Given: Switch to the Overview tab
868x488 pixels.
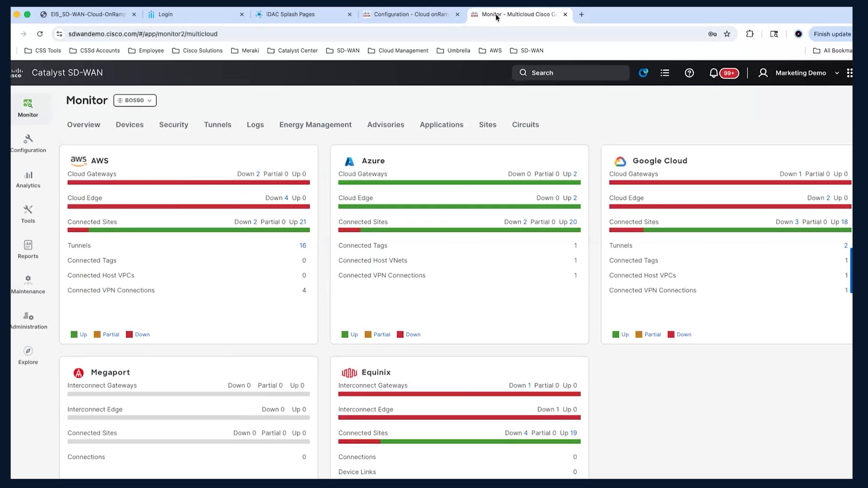Looking at the screenshot, I should [84, 125].
